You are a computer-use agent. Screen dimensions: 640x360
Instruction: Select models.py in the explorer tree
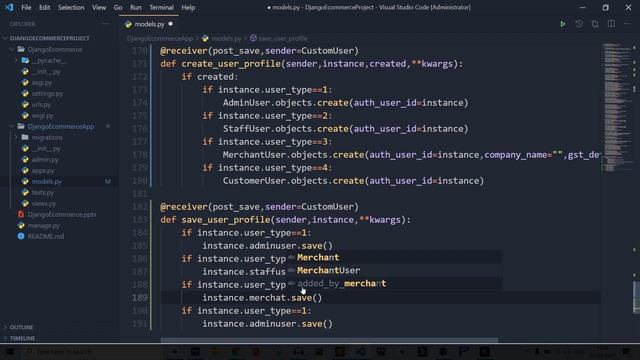click(47, 182)
